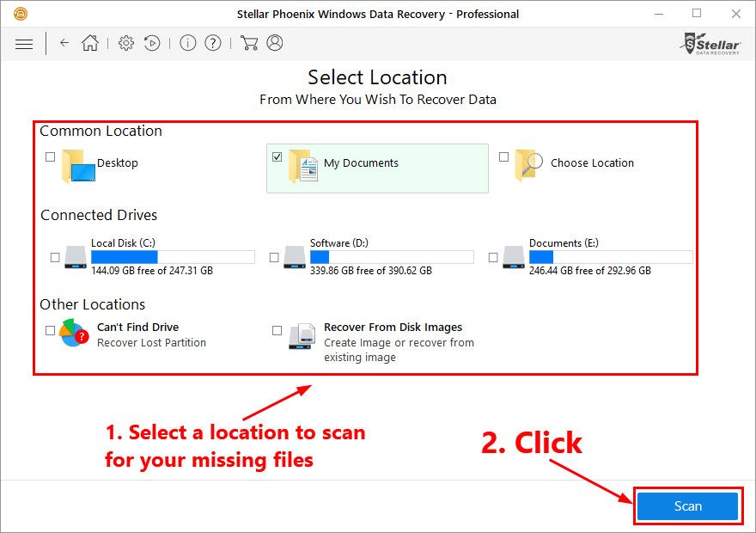Click the Recover From Disk Images icon
756x533 pixels.
(x=302, y=336)
